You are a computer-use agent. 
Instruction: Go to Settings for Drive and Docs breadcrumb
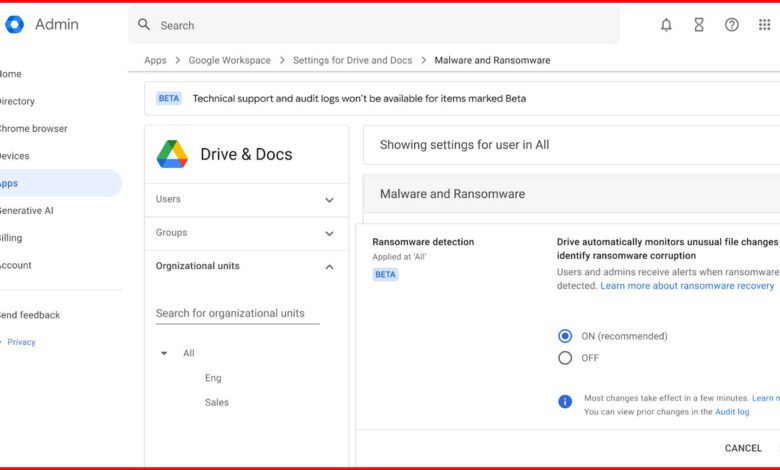(x=352, y=60)
